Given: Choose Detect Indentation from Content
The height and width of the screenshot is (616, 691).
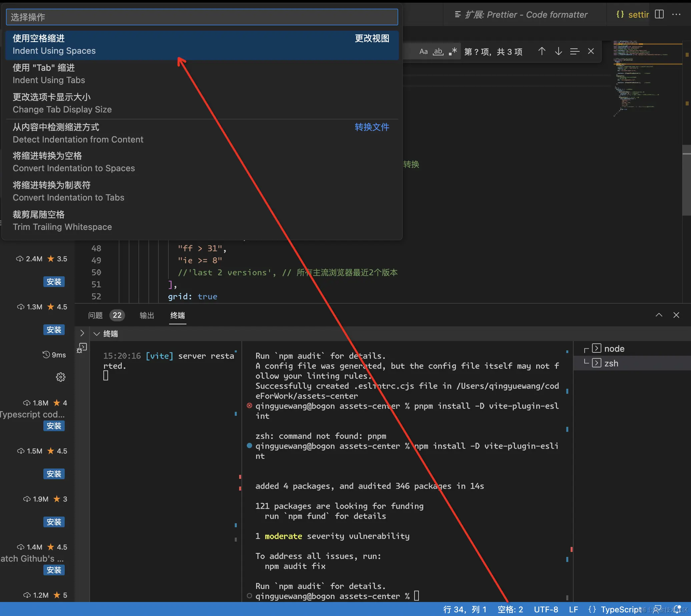Looking at the screenshot, I should pyautogui.click(x=202, y=133).
